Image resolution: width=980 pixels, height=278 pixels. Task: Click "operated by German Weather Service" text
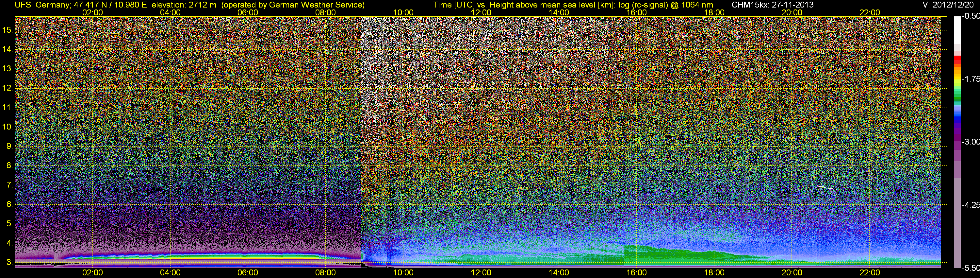293,5
